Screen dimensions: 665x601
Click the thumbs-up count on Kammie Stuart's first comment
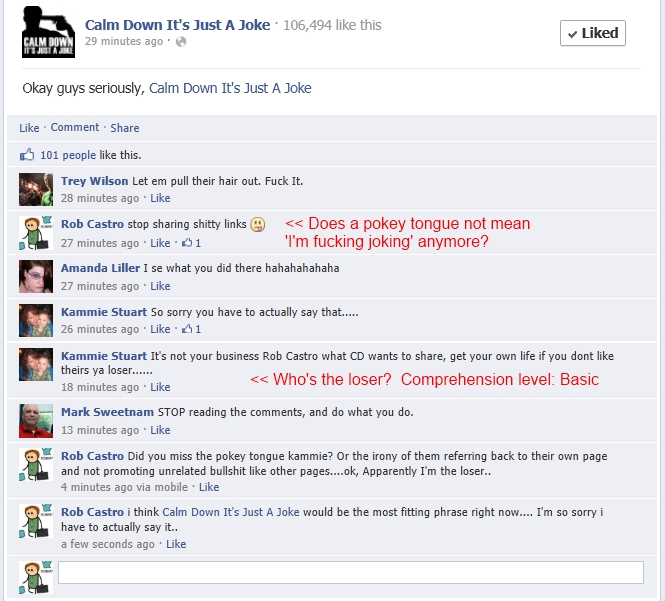[x=191, y=329]
